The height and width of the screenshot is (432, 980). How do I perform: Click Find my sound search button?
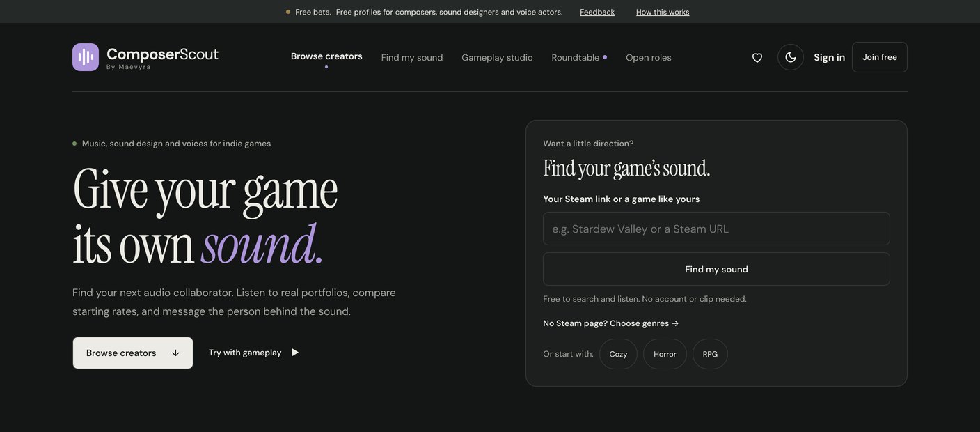(716, 269)
